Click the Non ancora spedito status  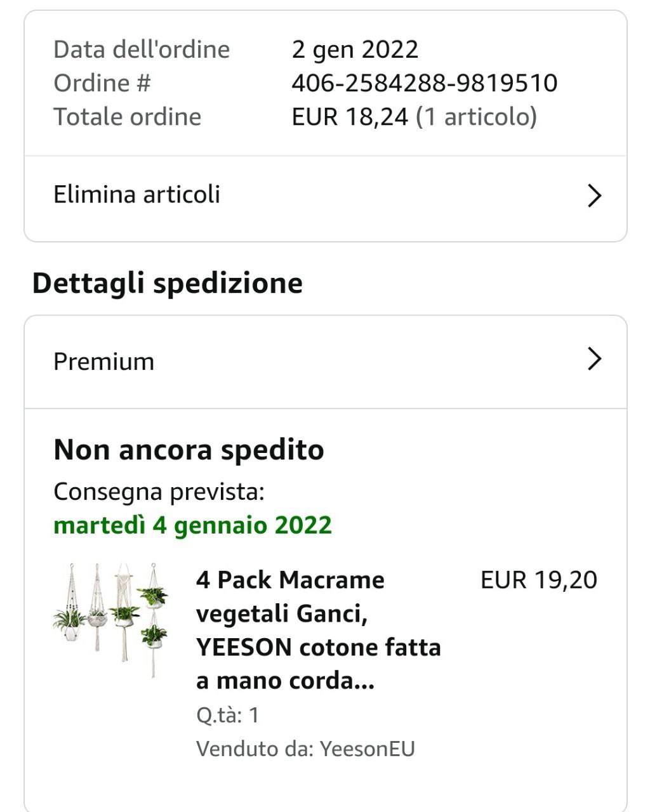point(189,450)
